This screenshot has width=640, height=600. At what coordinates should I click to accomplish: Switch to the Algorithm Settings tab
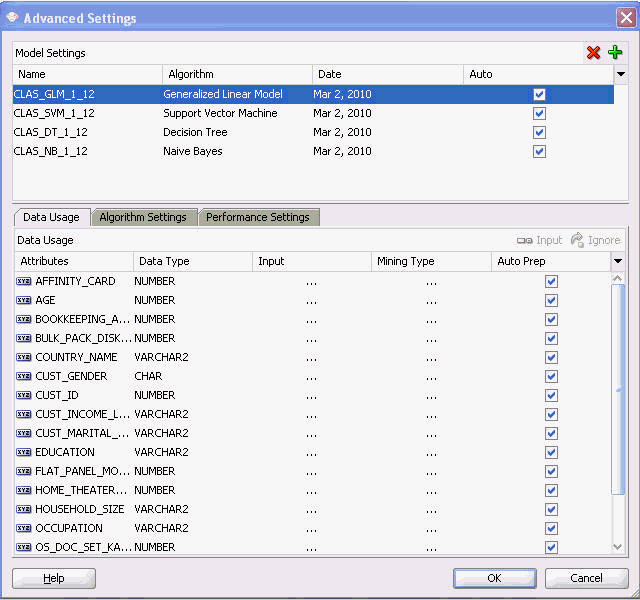[x=143, y=217]
